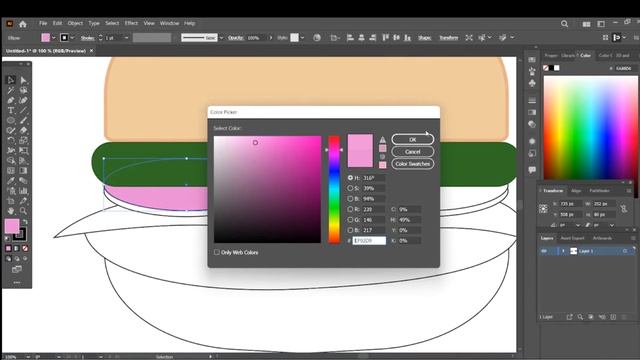
Task: Click the Home icon in app bar
Action: click(23, 24)
